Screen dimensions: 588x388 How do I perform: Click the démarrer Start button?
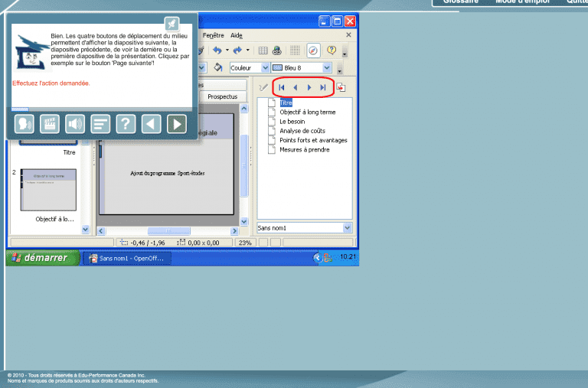(x=42, y=258)
